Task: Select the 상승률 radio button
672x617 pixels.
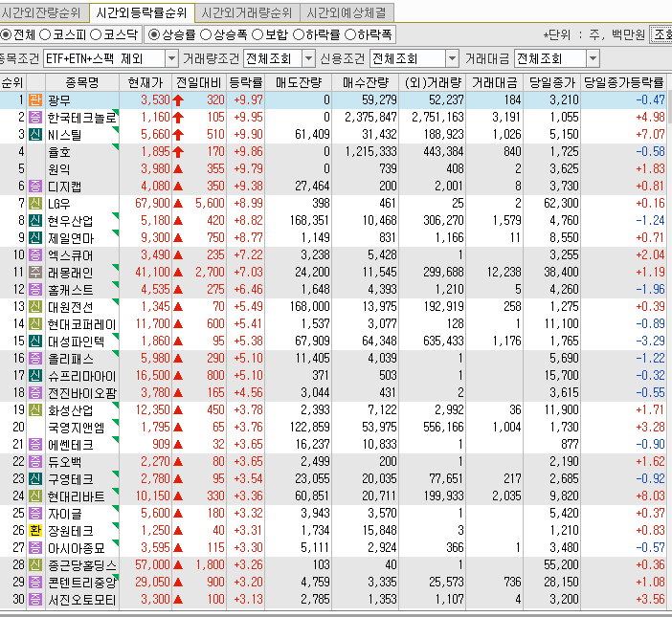Action: point(153,34)
